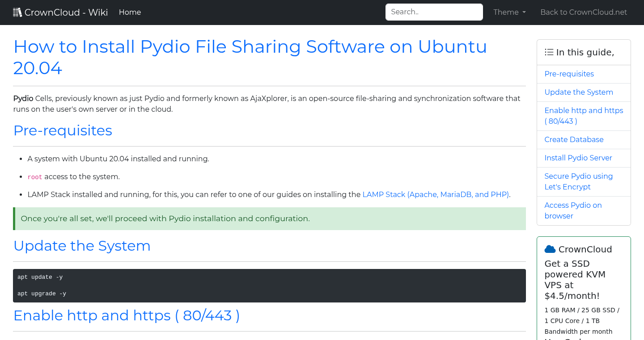Open the Pre-requisites sidebar link
Image resolution: width=644 pixels, height=340 pixels.
pos(569,74)
